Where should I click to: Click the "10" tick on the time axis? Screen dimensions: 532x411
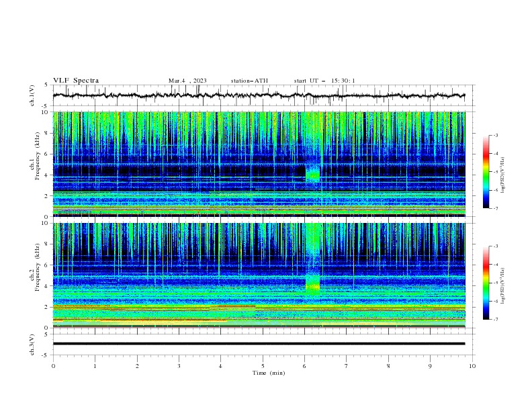(472, 366)
